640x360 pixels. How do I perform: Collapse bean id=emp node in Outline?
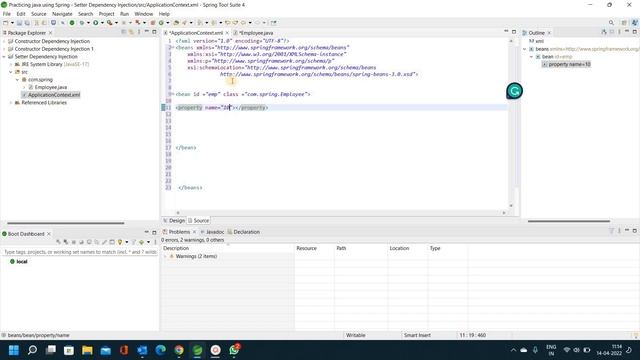tap(531, 57)
